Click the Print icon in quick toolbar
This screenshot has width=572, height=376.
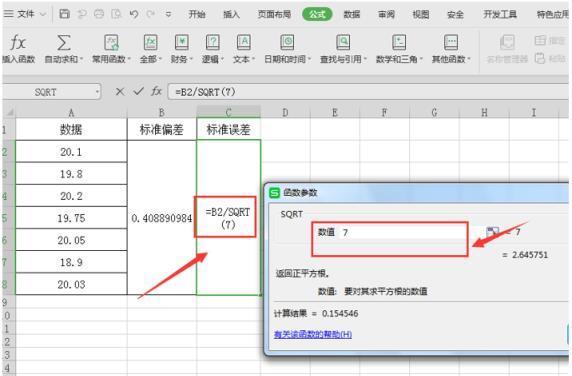click(x=99, y=14)
